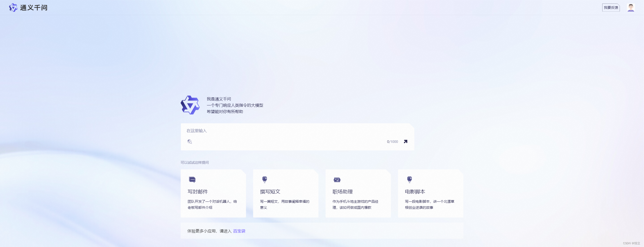Click the 一个专门响应人类指令的大模型 line
The image size is (644, 247).
click(x=235, y=105)
